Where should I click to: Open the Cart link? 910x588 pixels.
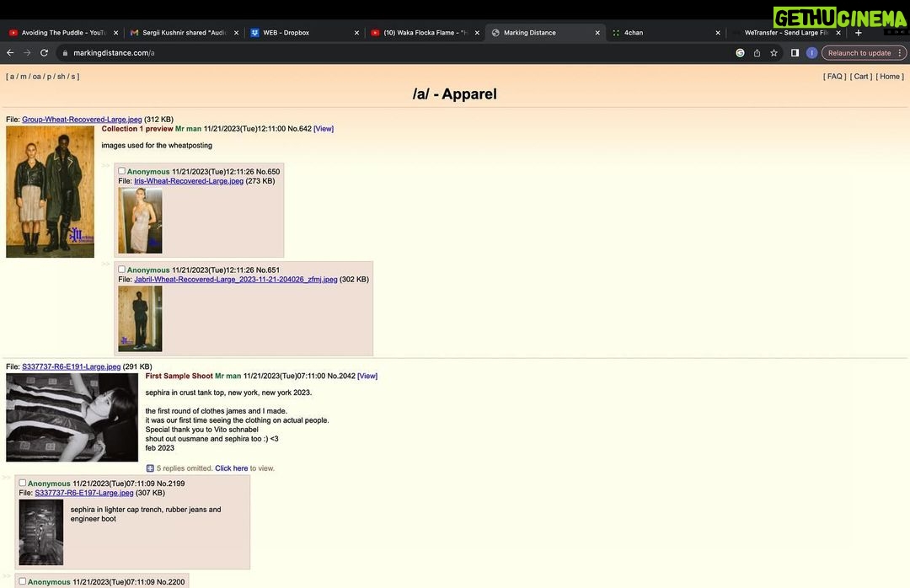tap(861, 77)
